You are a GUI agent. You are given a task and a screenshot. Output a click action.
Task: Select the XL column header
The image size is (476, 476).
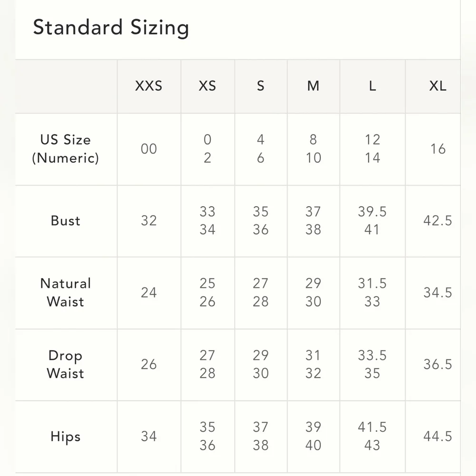coord(438,86)
